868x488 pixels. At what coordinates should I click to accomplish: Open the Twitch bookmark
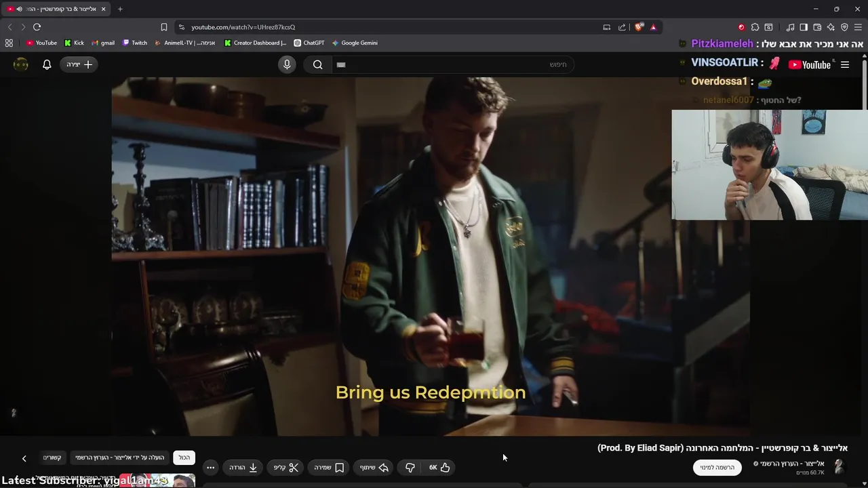pos(135,43)
